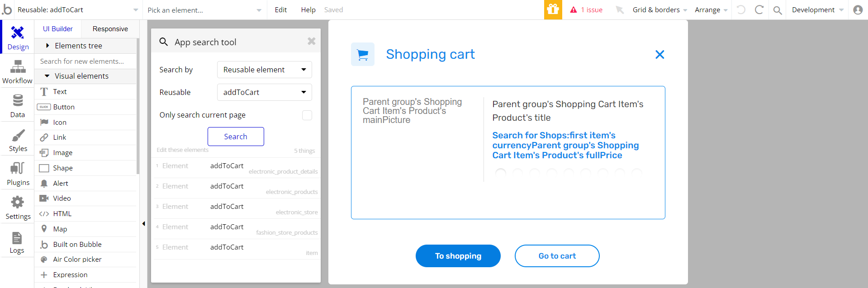Screen dimensions: 868x288
Task: Click the Go to cart button
Action: (557, 256)
